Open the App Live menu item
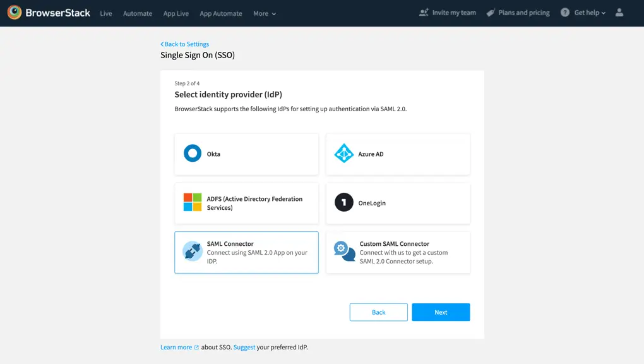Image resolution: width=644 pixels, height=364 pixels. [x=176, y=13]
